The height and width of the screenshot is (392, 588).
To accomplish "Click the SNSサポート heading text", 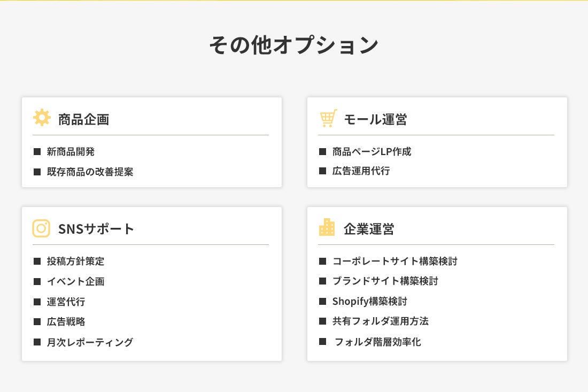I will pos(96,229).
